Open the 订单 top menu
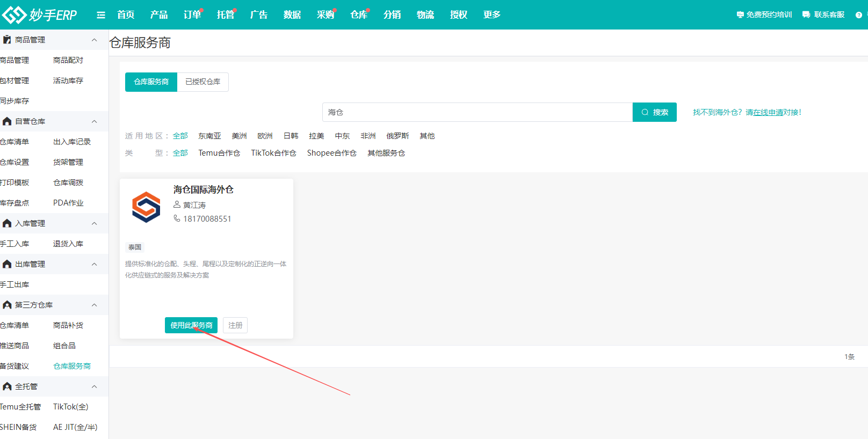 192,14
